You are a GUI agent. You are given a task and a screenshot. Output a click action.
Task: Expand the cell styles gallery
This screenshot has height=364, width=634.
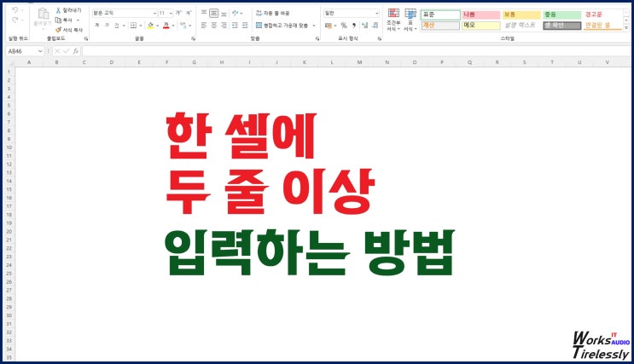(x=626, y=28)
